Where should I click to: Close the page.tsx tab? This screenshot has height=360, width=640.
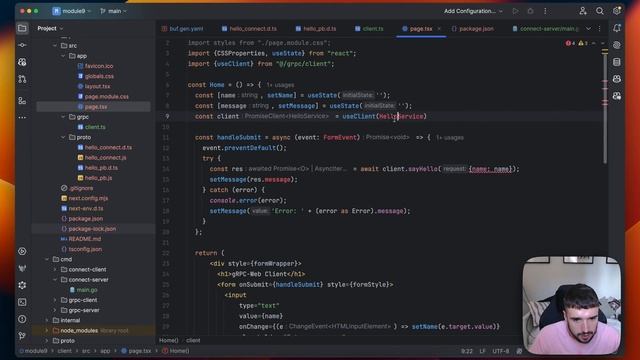pos(439,29)
